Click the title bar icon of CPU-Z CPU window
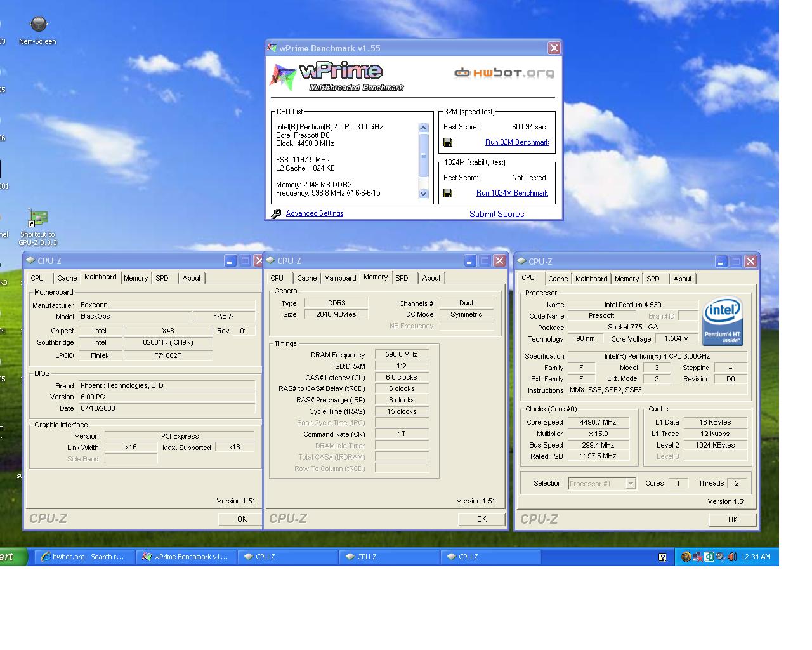 521,262
